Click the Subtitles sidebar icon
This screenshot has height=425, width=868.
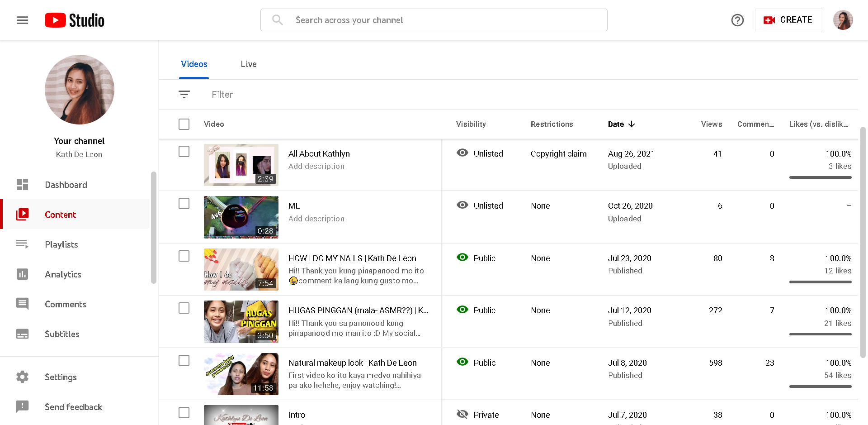23,334
